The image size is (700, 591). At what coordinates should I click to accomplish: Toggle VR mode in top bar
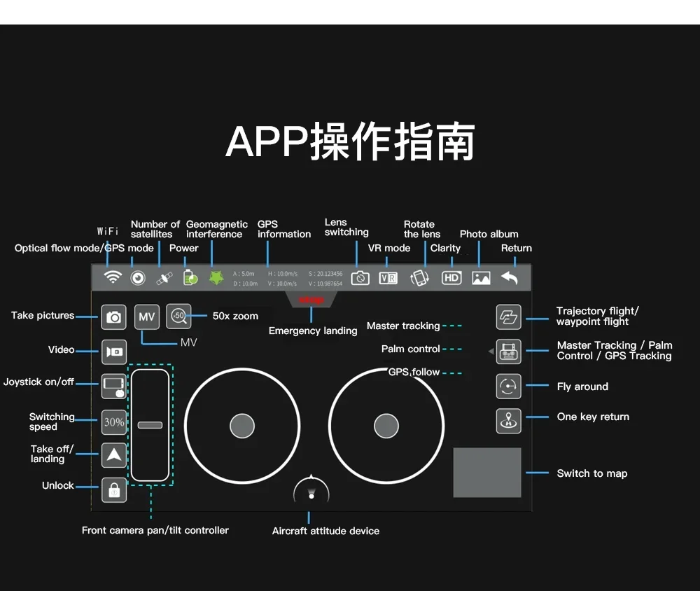tap(388, 278)
